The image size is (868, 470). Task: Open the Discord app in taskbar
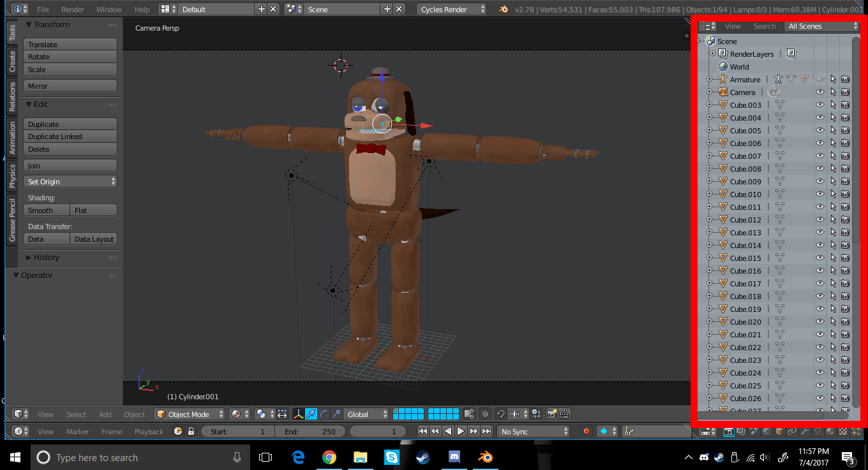[454, 457]
